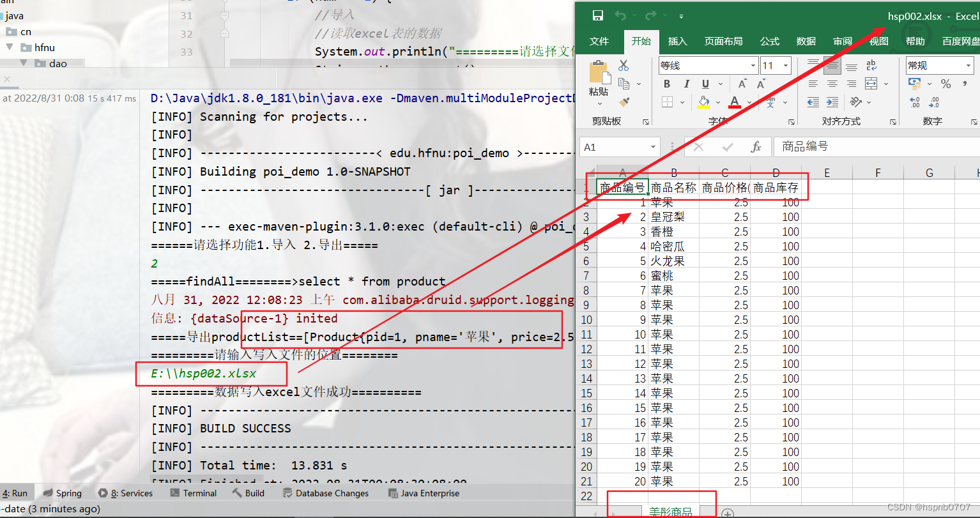Click Decrease Decimal icon
Viewport: 980px width, 518px height.
(934, 102)
